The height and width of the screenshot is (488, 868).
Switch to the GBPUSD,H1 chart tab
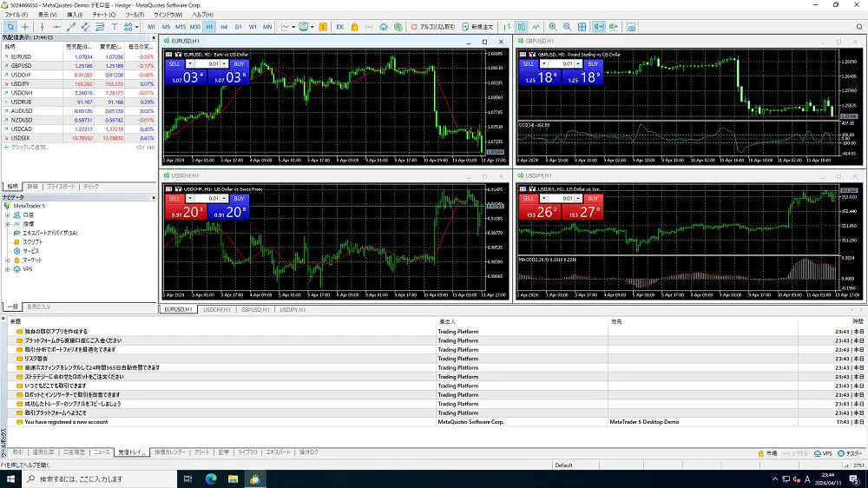click(x=255, y=309)
